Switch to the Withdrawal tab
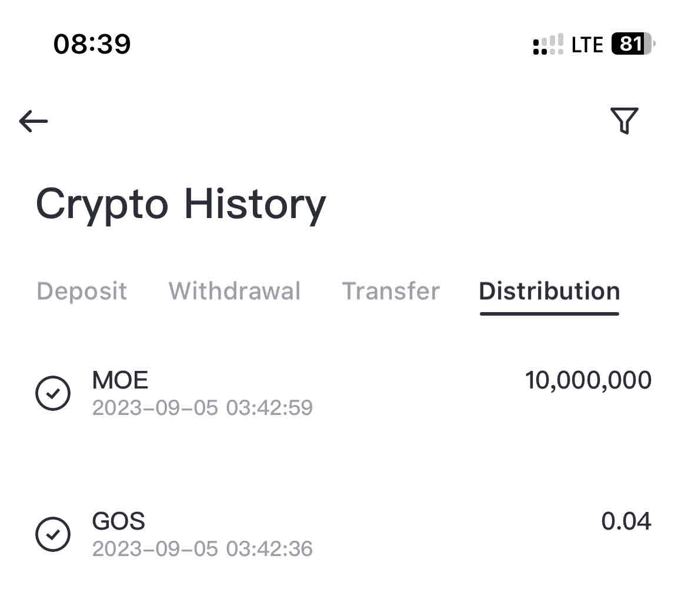 pyautogui.click(x=235, y=291)
